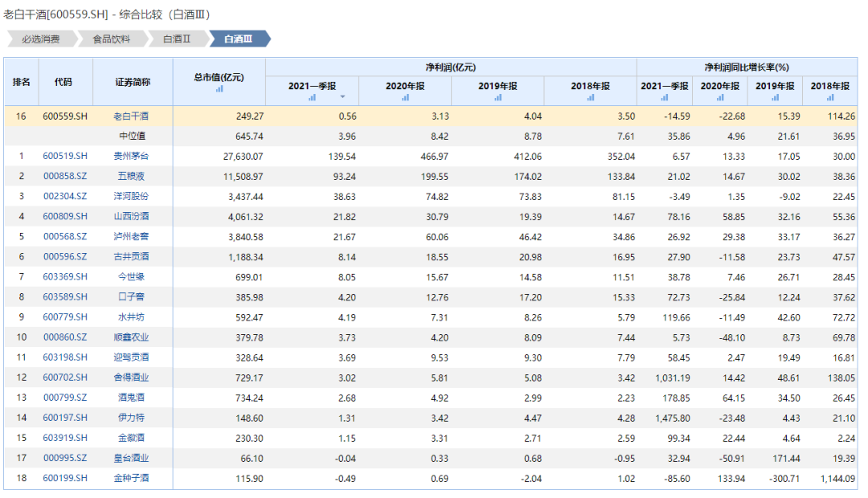Open stock code link 600199.SH
Image resolution: width=868 pixels, height=498 pixels.
tap(65, 478)
